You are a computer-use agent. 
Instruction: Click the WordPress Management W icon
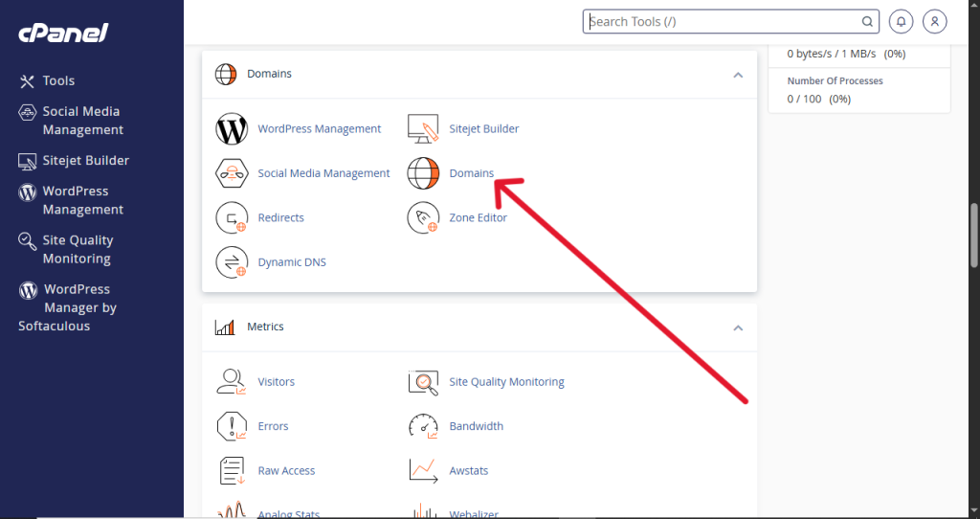tap(232, 129)
